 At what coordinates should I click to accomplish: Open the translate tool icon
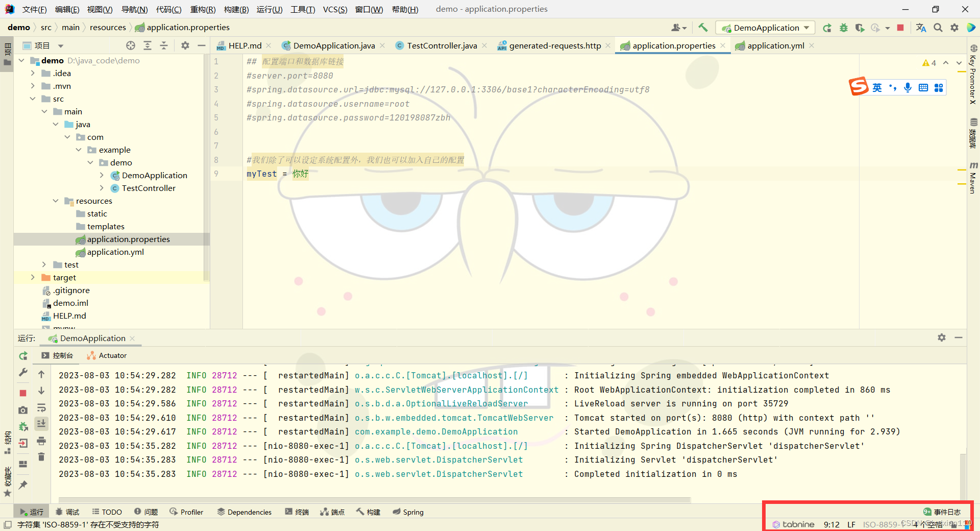click(x=921, y=28)
